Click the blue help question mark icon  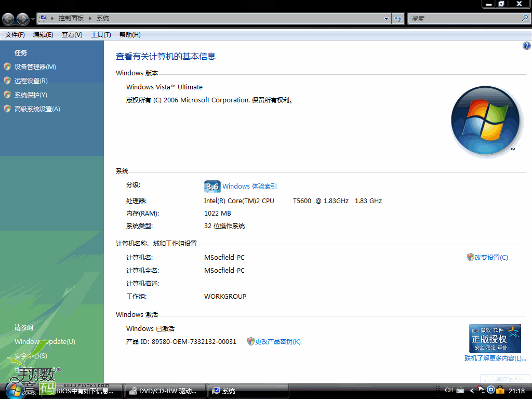coord(527,46)
